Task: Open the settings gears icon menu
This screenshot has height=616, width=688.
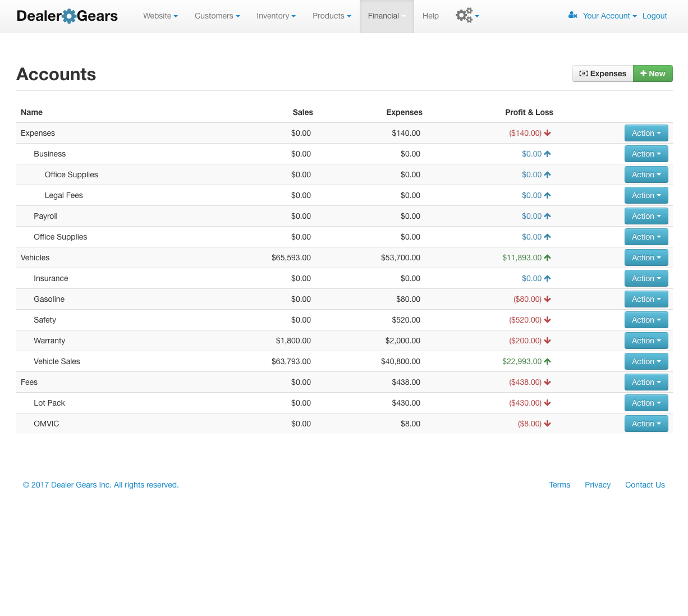Action: point(466,16)
